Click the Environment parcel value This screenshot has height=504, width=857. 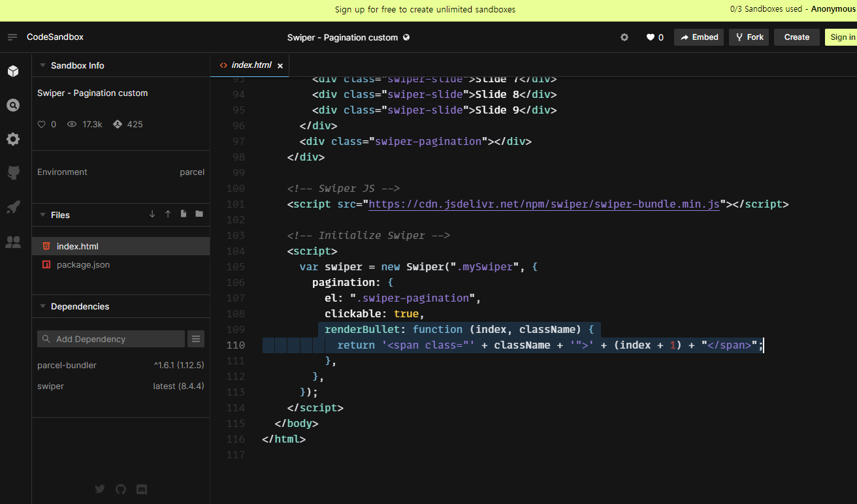(192, 172)
